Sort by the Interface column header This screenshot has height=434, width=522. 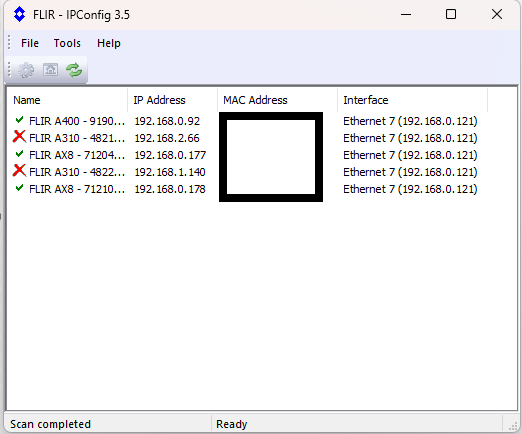tap(413, 100)
